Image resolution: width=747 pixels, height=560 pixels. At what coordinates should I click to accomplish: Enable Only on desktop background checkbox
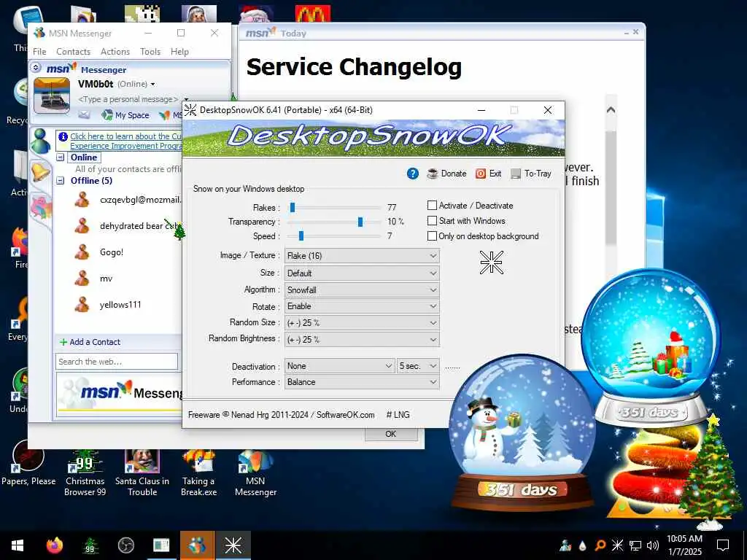(x=432, y=236)
